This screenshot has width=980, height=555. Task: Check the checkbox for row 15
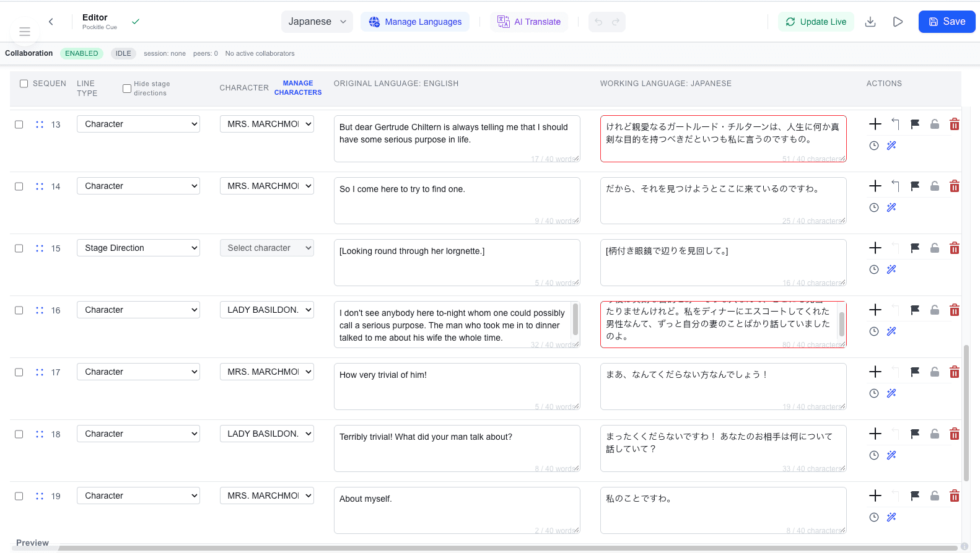[19, 248]
